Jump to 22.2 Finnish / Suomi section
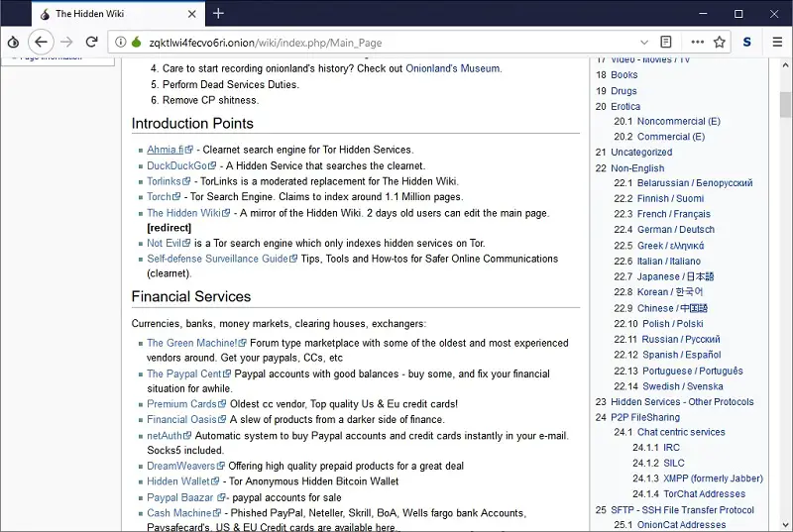This screenshot has height=532, width=793. pyautogui.click(x=659, y=198)
